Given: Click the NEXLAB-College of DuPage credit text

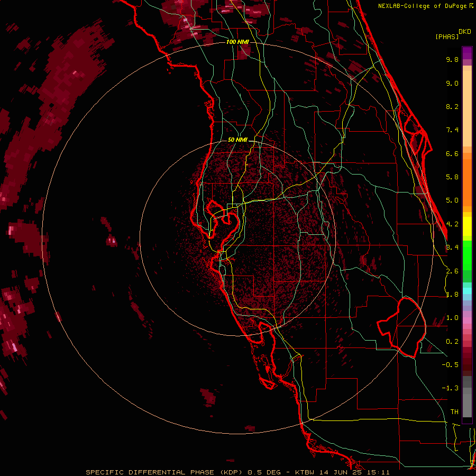Looking at the screenshot, I should 423,6.
